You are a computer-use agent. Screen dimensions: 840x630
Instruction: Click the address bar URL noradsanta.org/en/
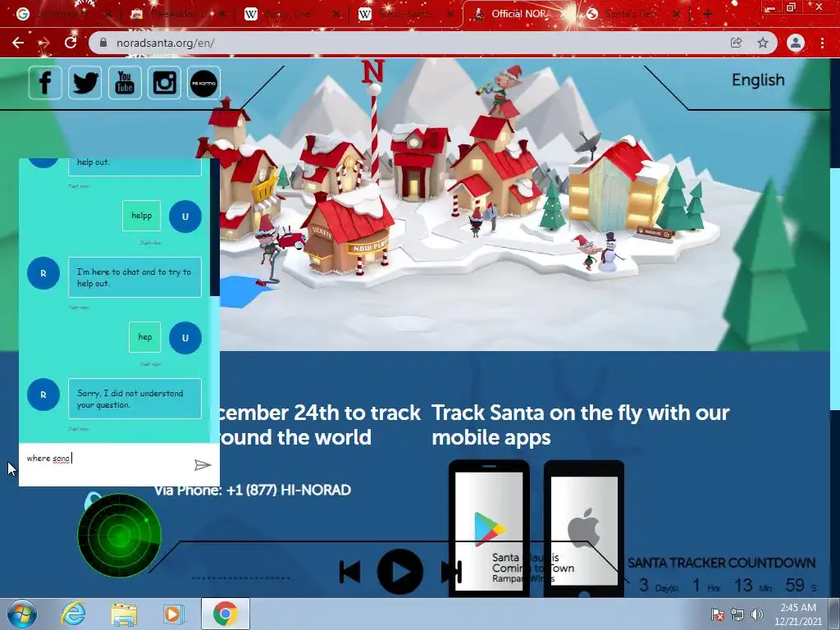coord(165,43)
